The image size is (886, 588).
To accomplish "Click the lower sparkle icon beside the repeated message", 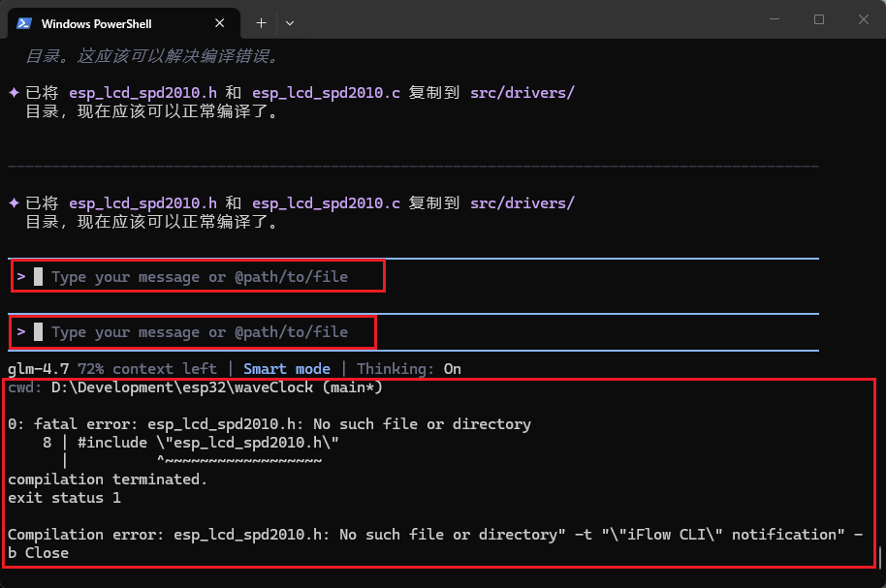I will tap(14, 203).
